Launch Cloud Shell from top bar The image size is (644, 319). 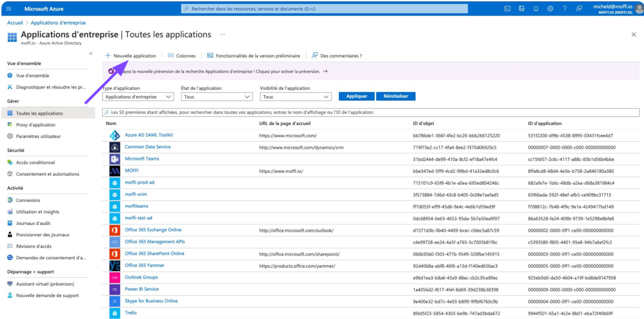click(x=507, y=9)
